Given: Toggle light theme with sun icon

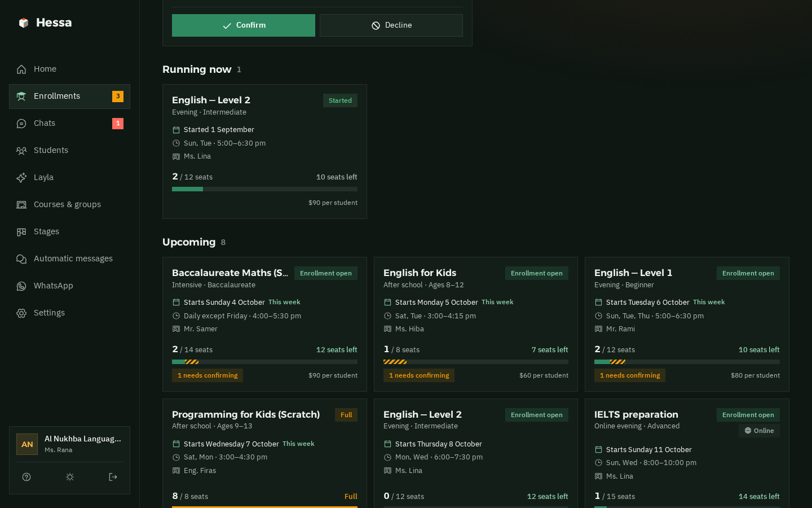Looking at the screenshot, I should 70,477.
